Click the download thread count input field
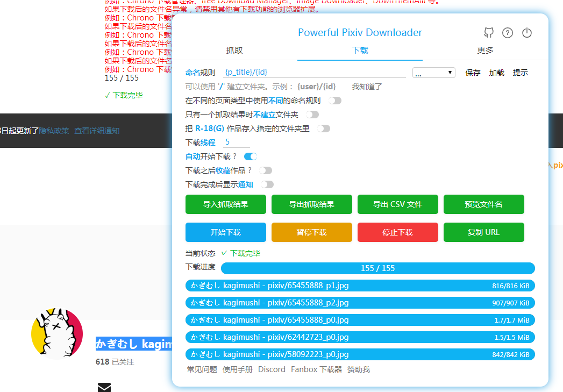The image size is (563, 392). (236, 141)
